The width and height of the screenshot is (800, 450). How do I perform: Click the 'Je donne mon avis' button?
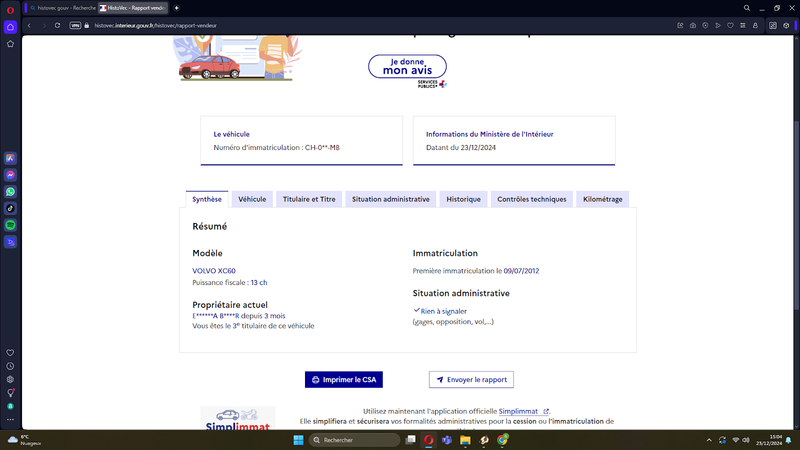407,66
